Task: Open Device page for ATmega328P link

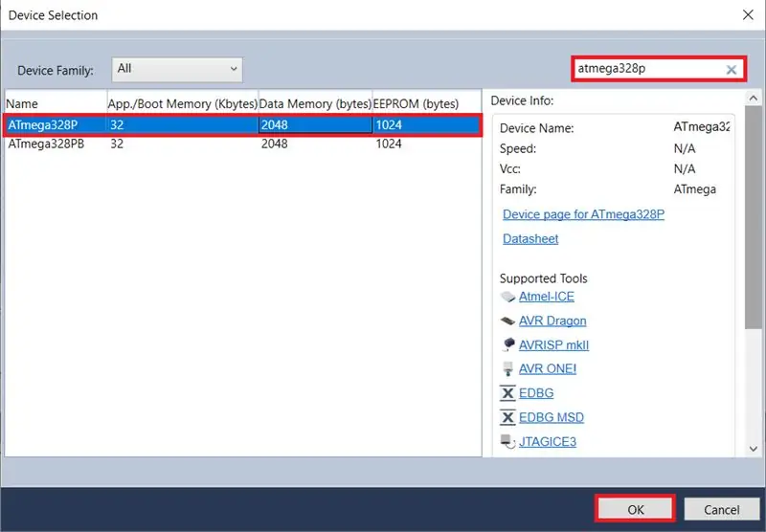Action: coord(583,214)
